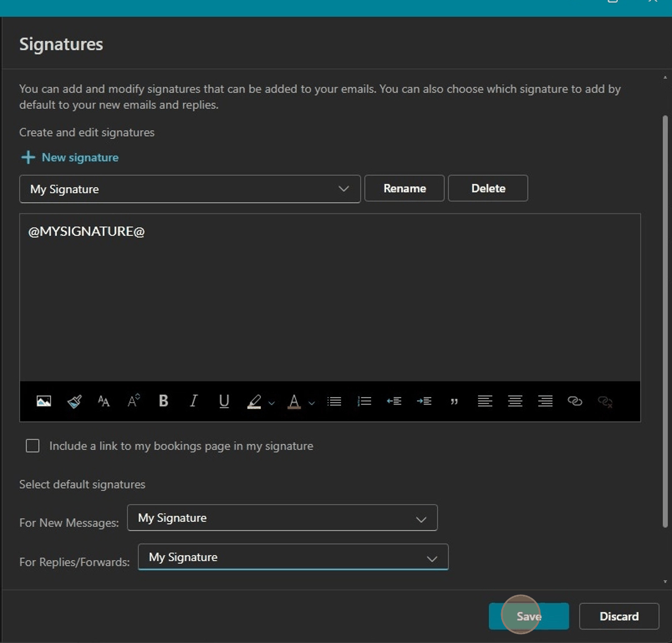Viewport: 672px width, 643px height.
Task: Open the For New Messages dropdown
Action: (282, 518)
